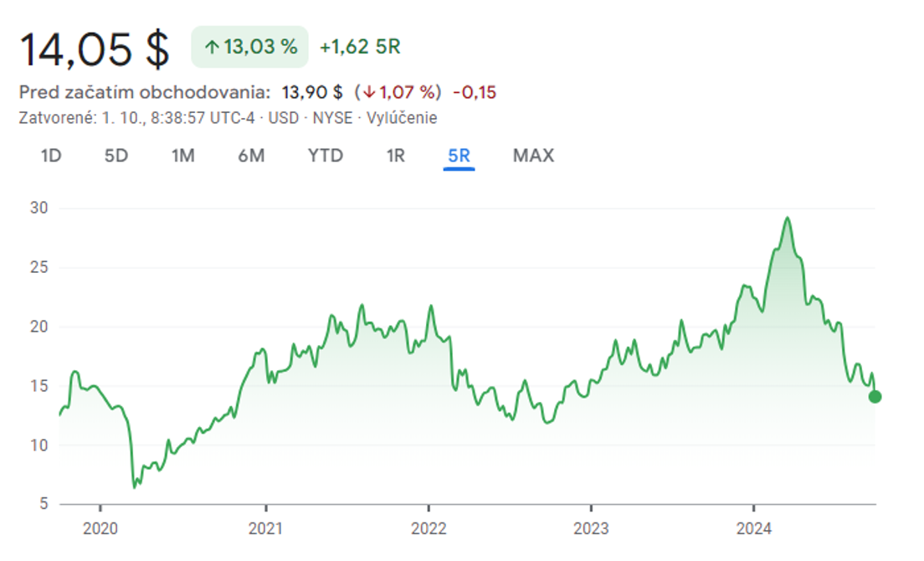Display the MAX price history
The width and height of the screenshot is (924, 561).
(x=533, y=156)
